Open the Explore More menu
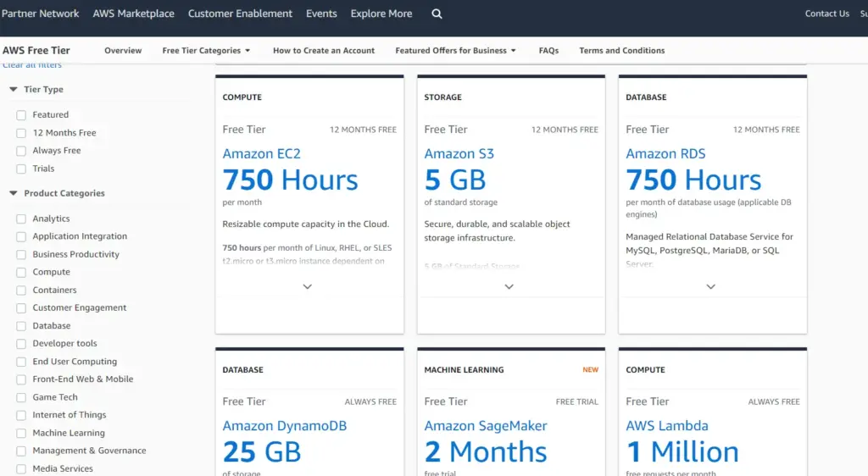Viewport: 868px width, 476px height. pos(381,14)
